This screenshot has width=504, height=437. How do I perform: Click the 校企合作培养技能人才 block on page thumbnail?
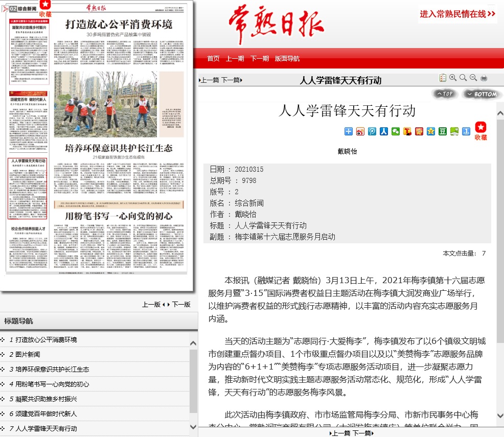28,247
